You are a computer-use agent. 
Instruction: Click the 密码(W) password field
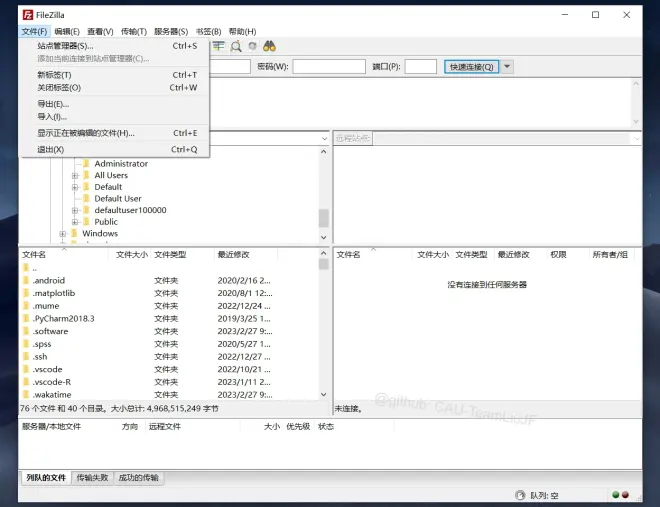point(329,66)
